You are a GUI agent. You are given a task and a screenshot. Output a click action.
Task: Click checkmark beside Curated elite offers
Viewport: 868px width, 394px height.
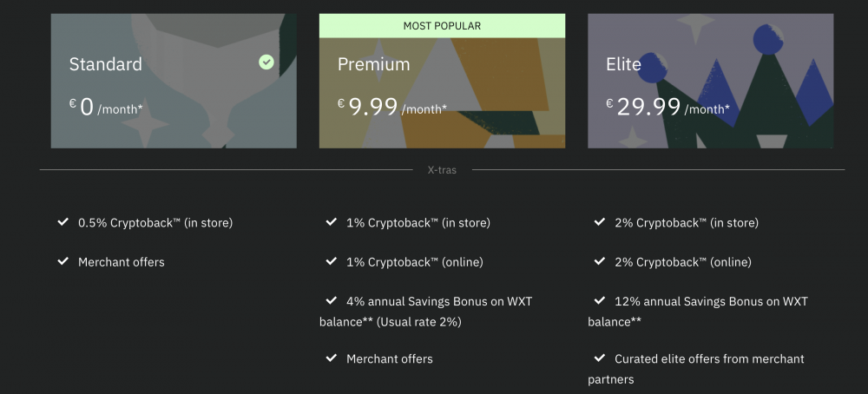(599, 358)
